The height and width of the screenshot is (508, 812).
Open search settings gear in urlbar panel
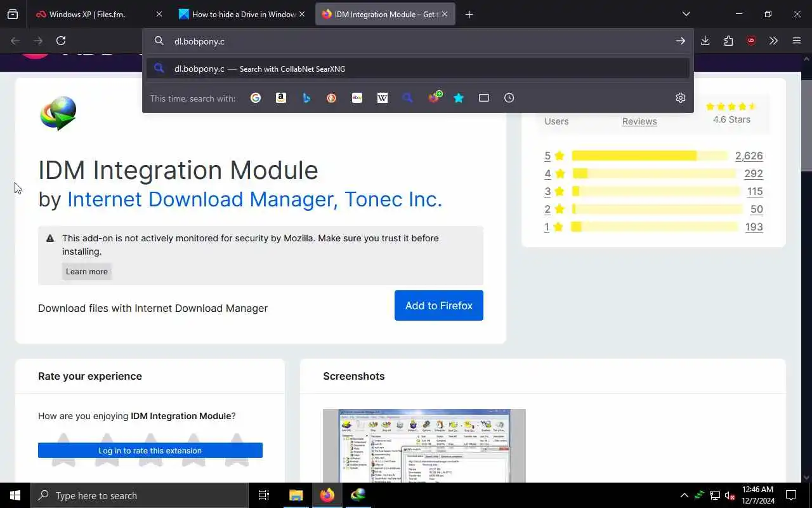coord(681,98)
